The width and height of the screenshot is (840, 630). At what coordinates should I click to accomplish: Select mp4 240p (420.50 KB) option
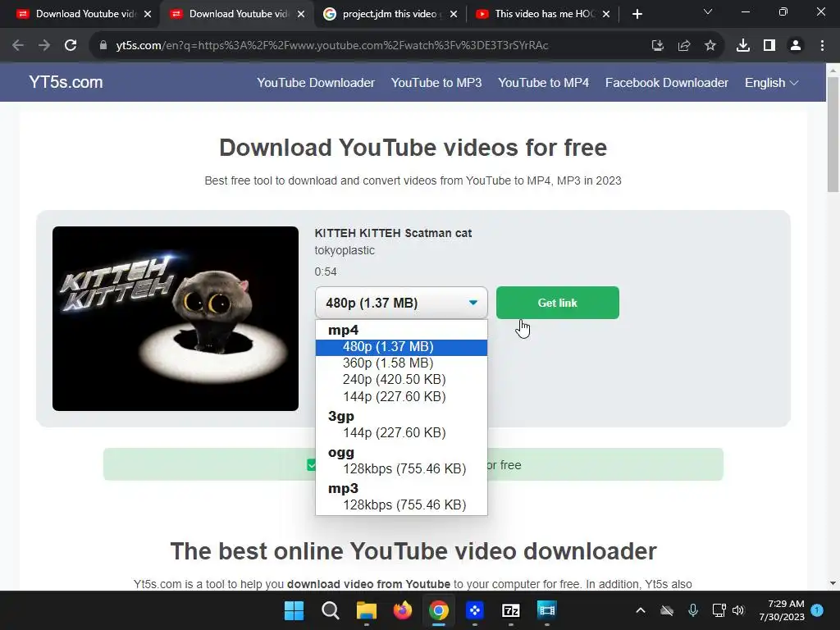click(x=401, y=380)
